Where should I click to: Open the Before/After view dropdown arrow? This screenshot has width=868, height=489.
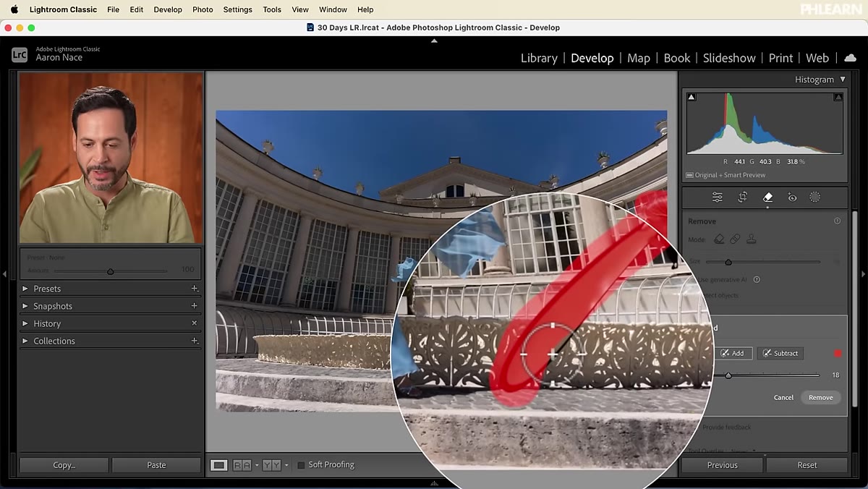coord(286,465)
